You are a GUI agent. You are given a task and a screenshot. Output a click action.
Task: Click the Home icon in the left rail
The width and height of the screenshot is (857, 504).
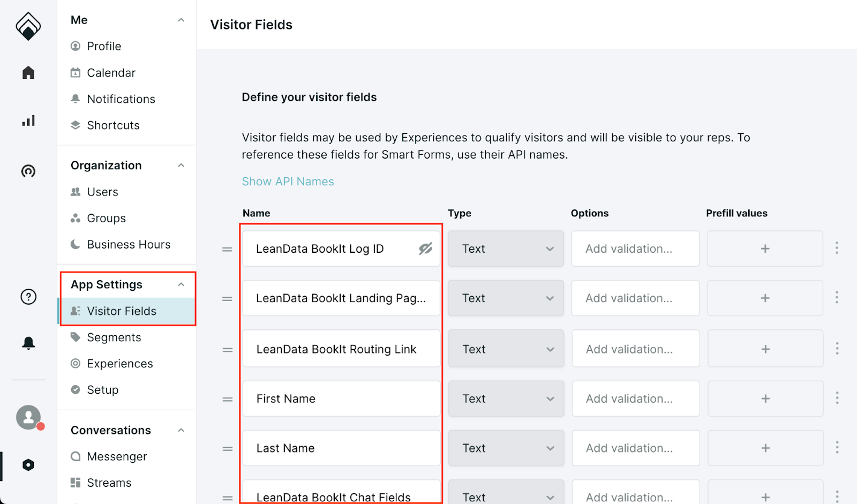28,72
